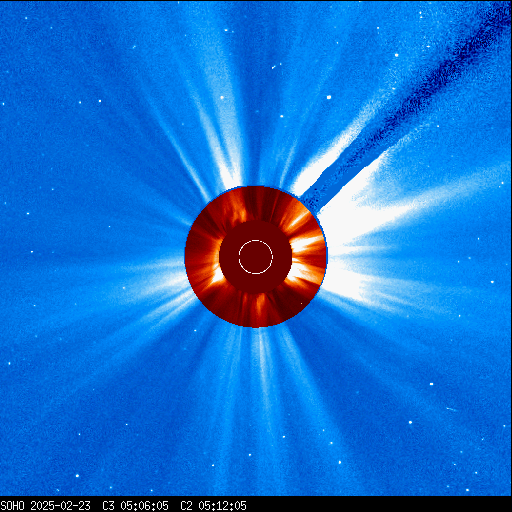Screen dimensions: 512x512
Task: Click the faint streak in lower right
Action: coord(451,409)
